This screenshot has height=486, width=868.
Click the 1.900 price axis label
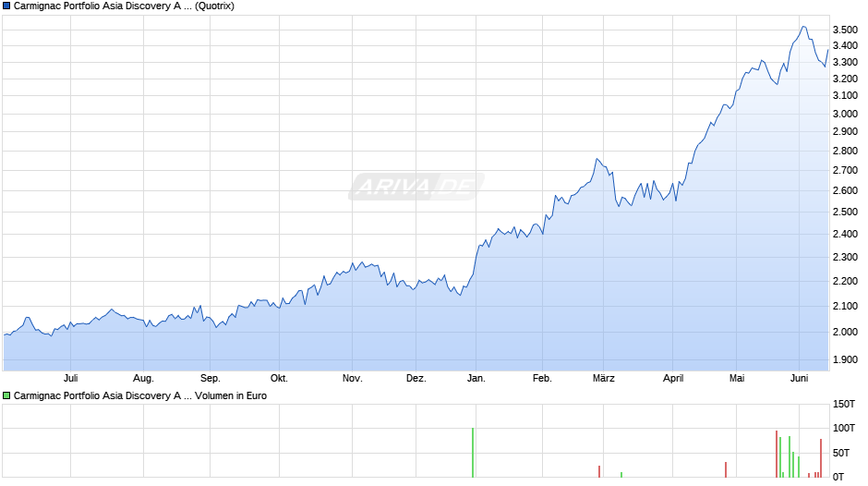[x=845, y=359]
